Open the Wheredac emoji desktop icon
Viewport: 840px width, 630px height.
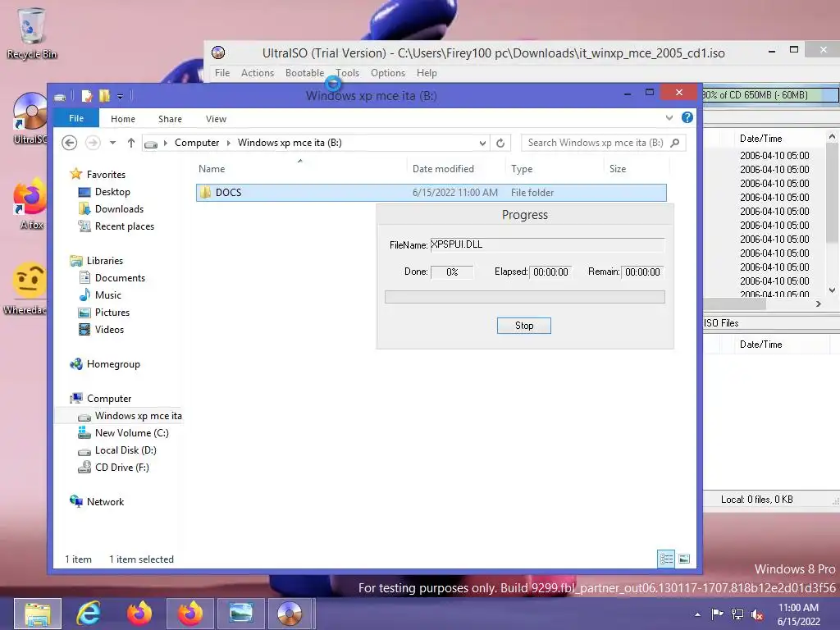tap(25, 289)
